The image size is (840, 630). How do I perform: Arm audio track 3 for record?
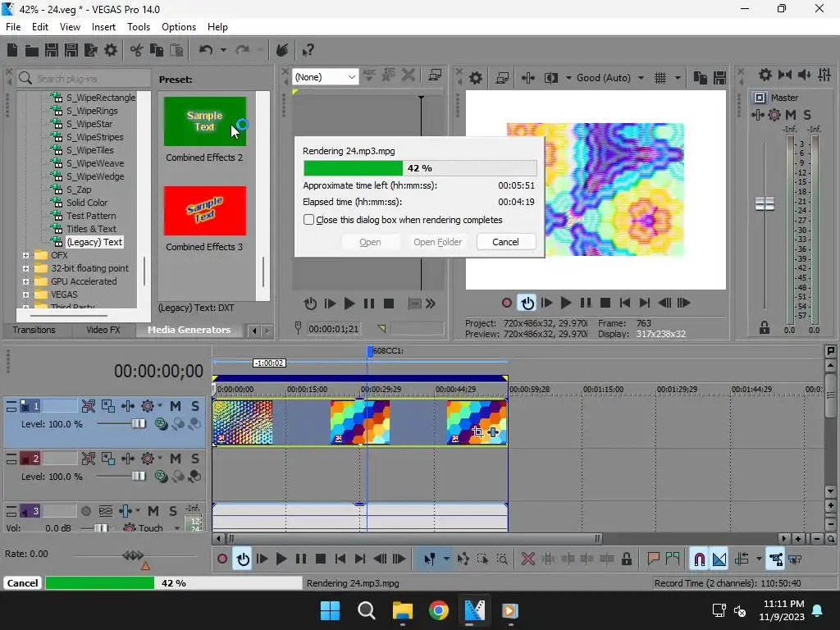coord(85,511)
